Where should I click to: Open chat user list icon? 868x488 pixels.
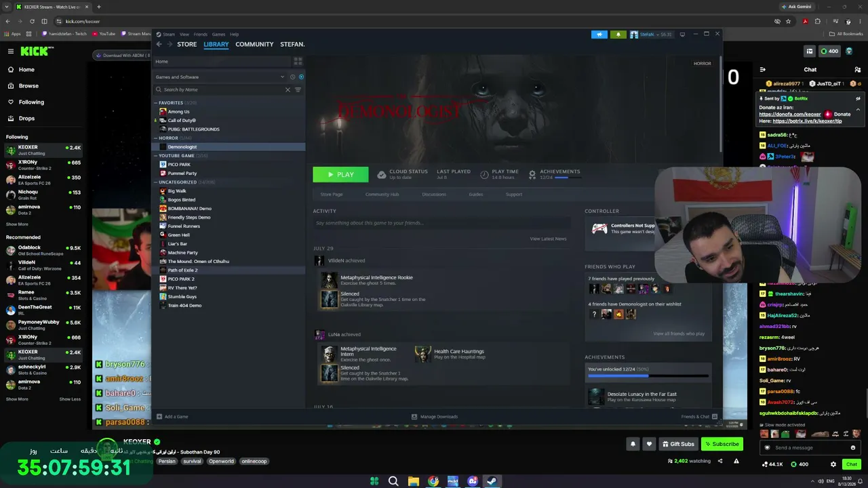click(x=858, y=69)
